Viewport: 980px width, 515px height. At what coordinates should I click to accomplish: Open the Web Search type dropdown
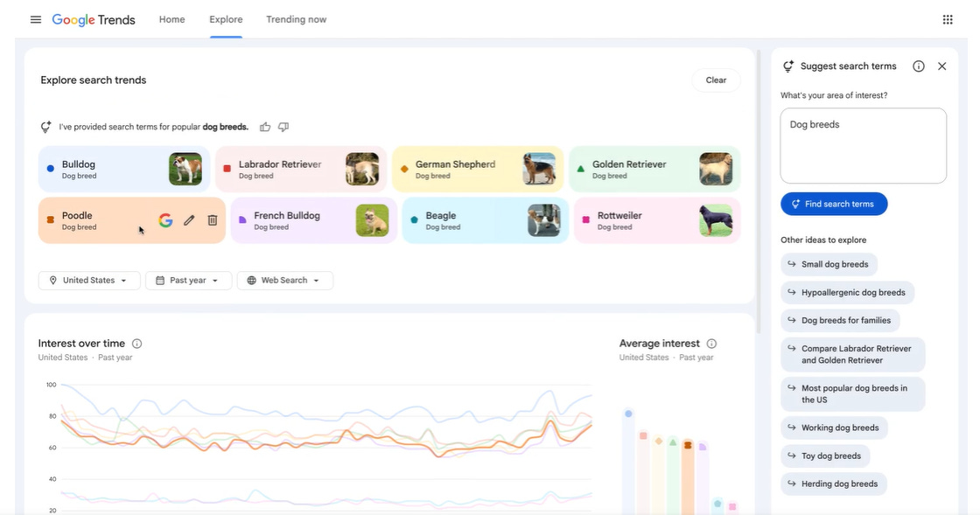point(285,281)
